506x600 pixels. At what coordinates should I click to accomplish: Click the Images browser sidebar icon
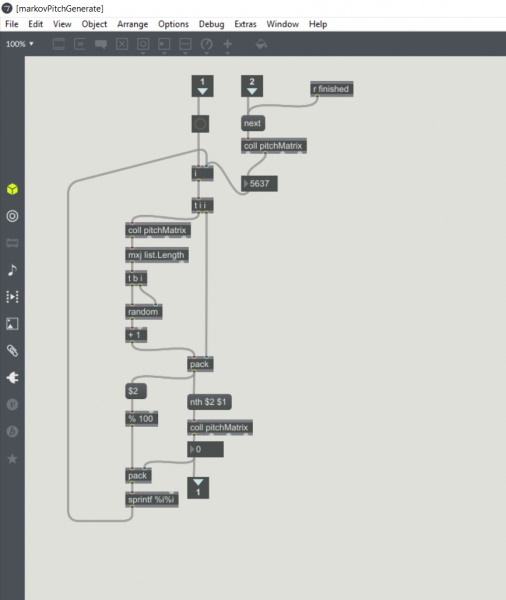[x=12, y=324]
